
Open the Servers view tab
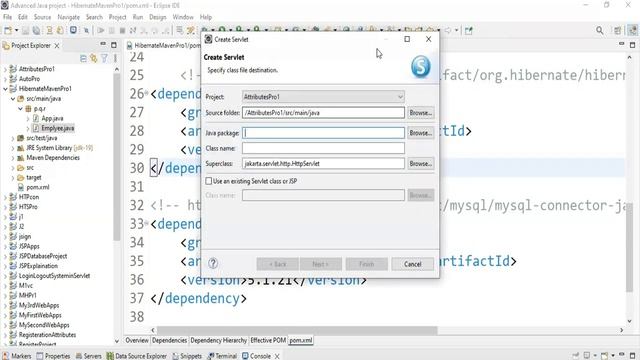tap(88, 356)
